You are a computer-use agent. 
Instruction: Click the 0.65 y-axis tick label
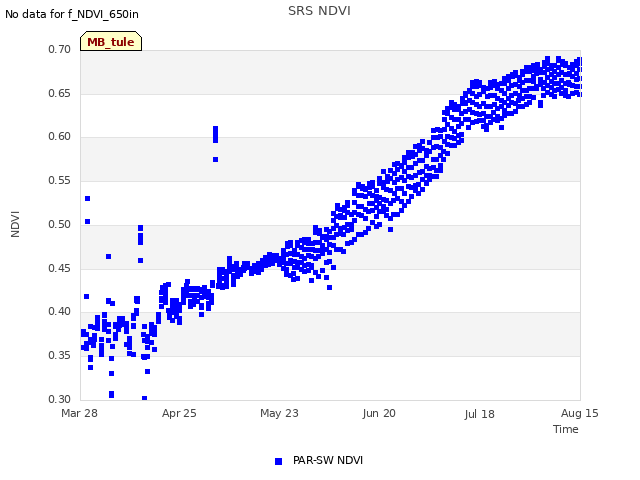coord(60,93)
